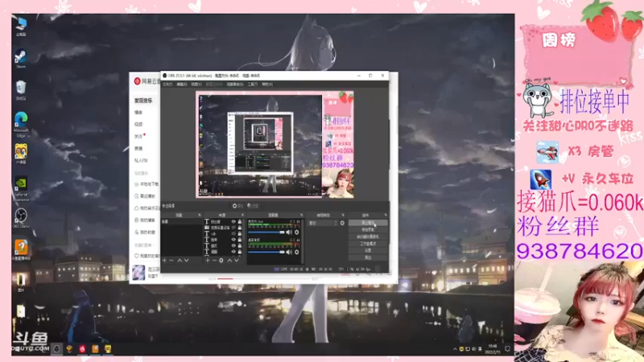Adjust first mixer channel volume slider
Image resolution: width=644 pixels, height=362 pixels.
pyautogui.click(x=266, y=232)
